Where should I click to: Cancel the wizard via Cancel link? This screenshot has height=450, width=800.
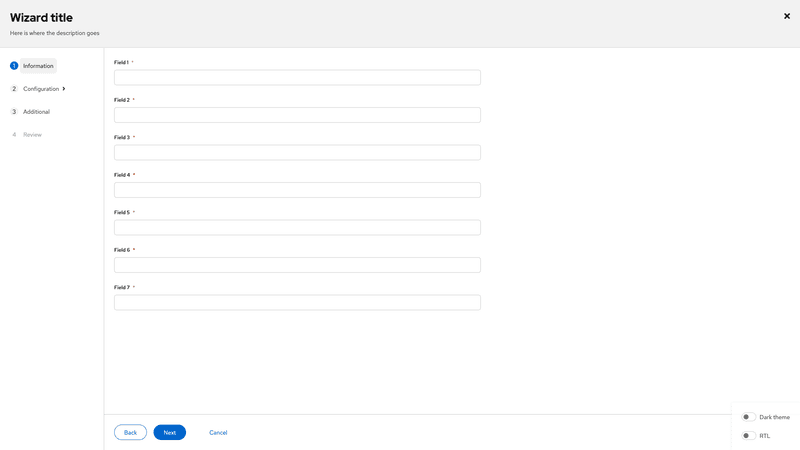(x=218, y=432)
